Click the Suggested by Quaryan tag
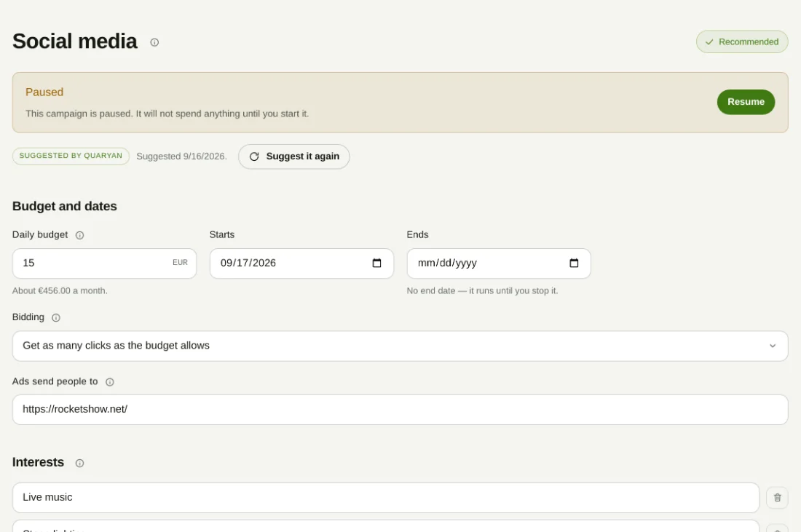Image resolution: width=801 pixels, height=532 pixels. coord(71,156)
